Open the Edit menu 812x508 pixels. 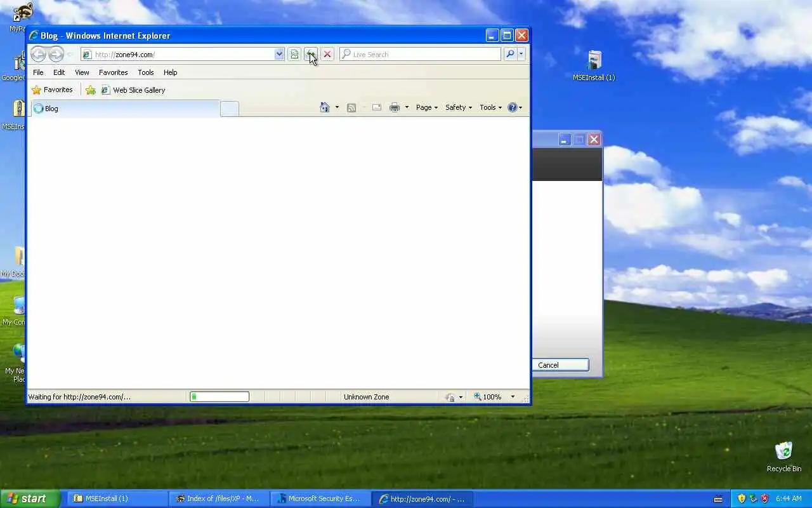pyautogui.click(x=59, y=72)
